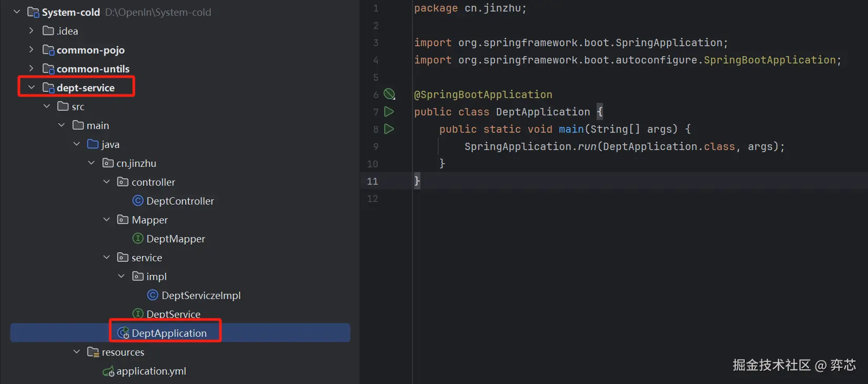
Task: Collapse the impl package
Action: [x=121, y=276]
